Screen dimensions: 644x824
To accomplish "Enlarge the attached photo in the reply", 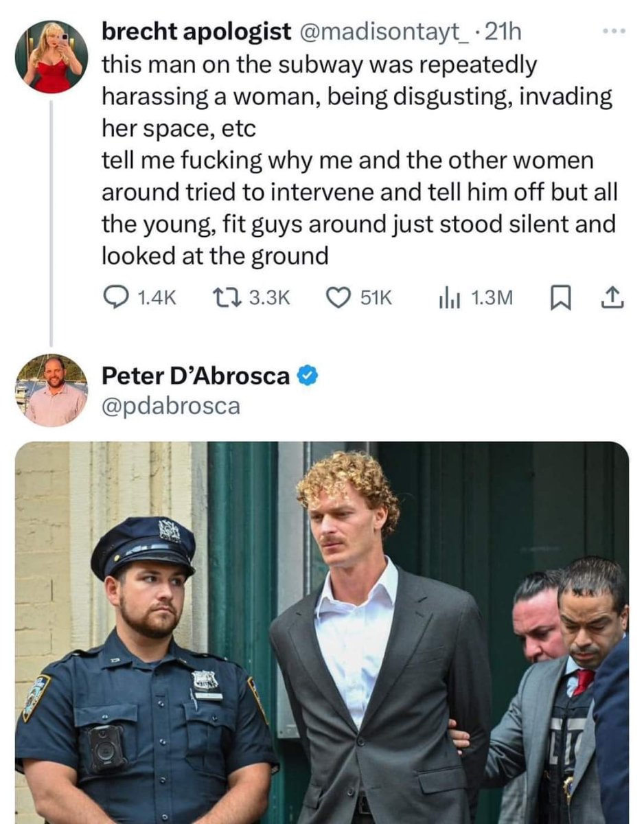I will coord(321,632).
